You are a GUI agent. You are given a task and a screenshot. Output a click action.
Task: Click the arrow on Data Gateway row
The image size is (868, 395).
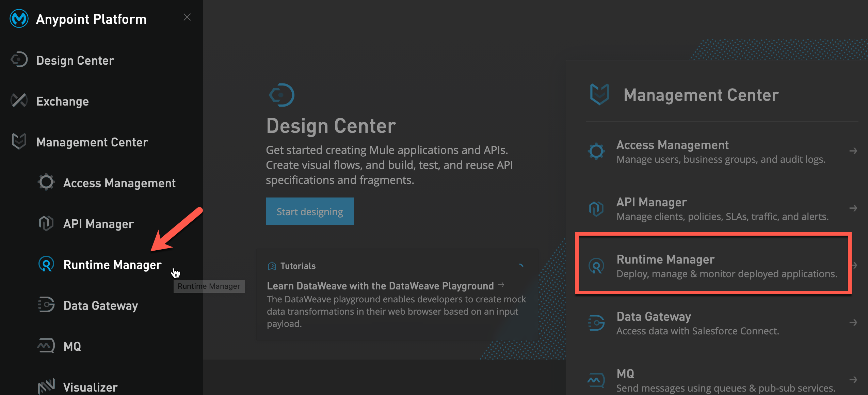click(x=853, y=322)
